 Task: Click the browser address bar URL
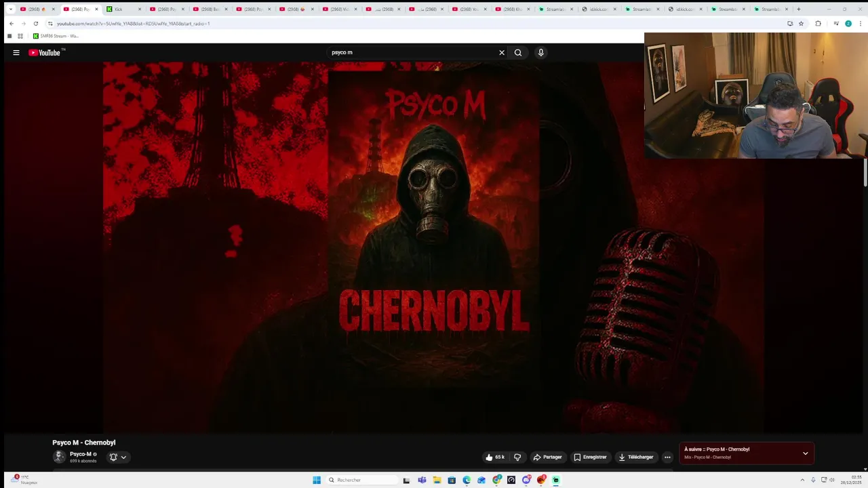[x=133, y=24]
